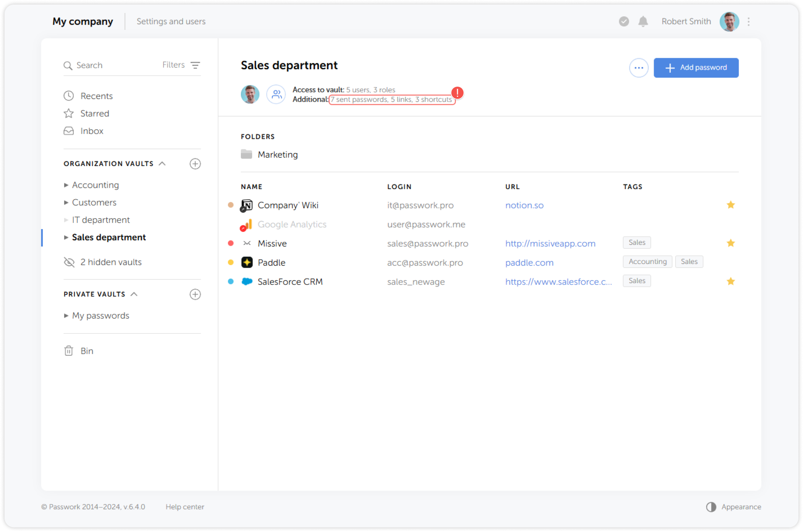Open the Marketing folder
The width and height of the screenshot is (803, 532).
point(278,154)
